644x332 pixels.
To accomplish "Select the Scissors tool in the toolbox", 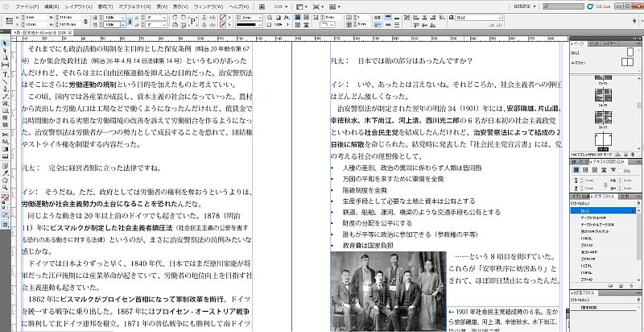I will [x=5, y=134].
